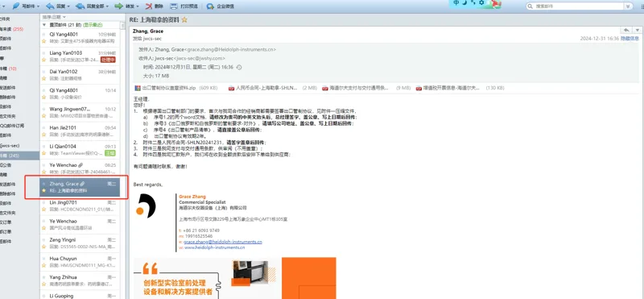644x299 pixels.
Task: Toggle star on Liang Yan0103 email
Action: pyautogui.click(x=44, y=60)
